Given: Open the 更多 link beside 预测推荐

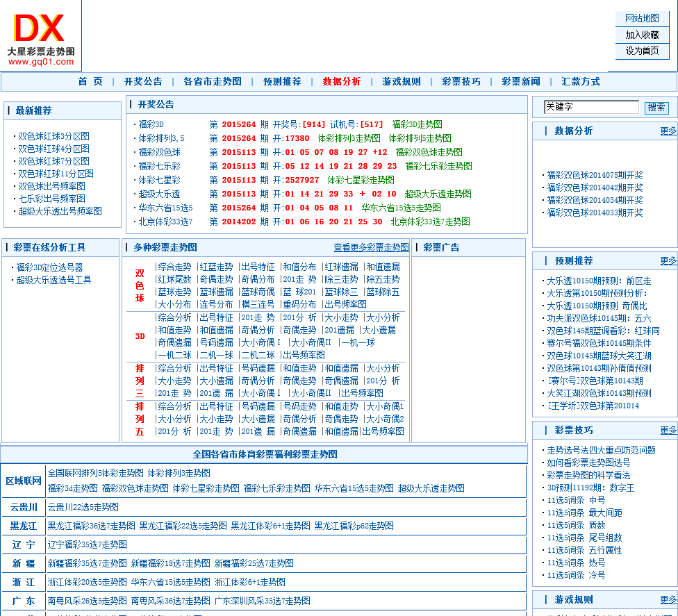Looking at the screenshot, I should (668, 260).
